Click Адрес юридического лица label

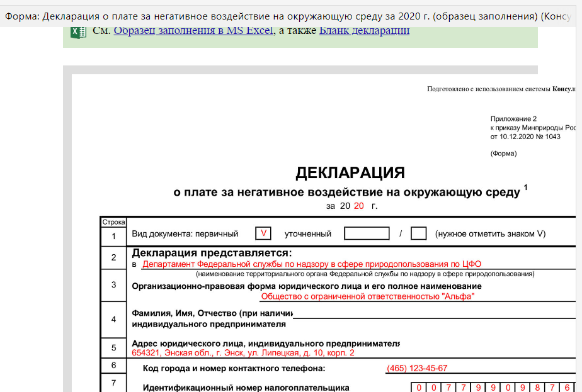tap(266, 344)
